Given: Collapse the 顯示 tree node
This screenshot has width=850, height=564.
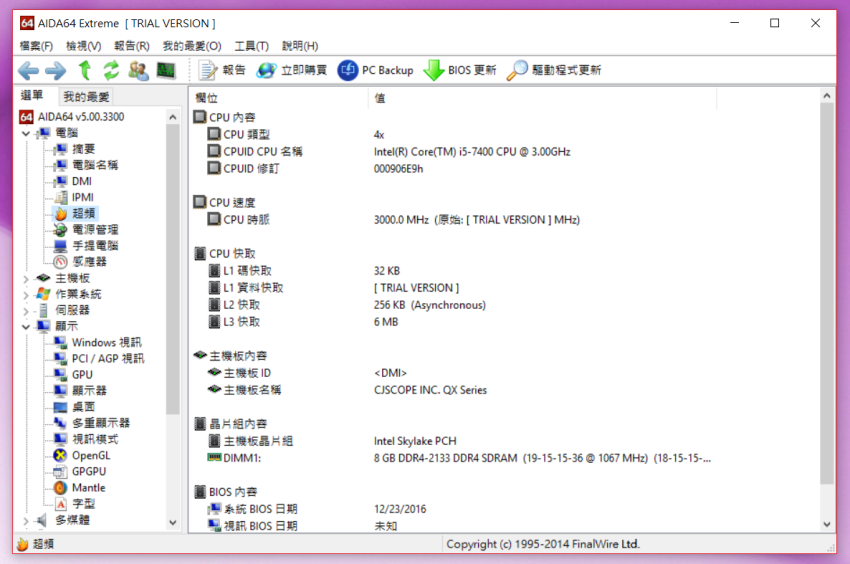Looking at the screenshot, I should (x=25, y=326).
